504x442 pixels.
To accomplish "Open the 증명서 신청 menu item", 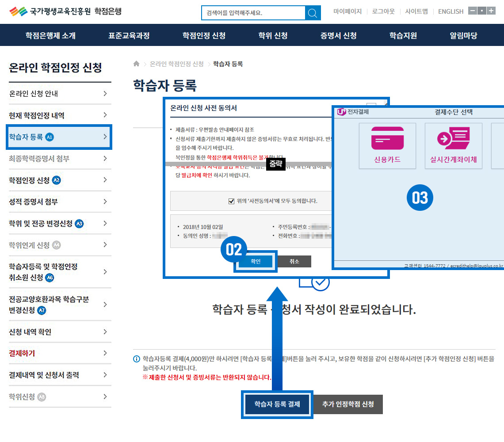I will (338, 35).
